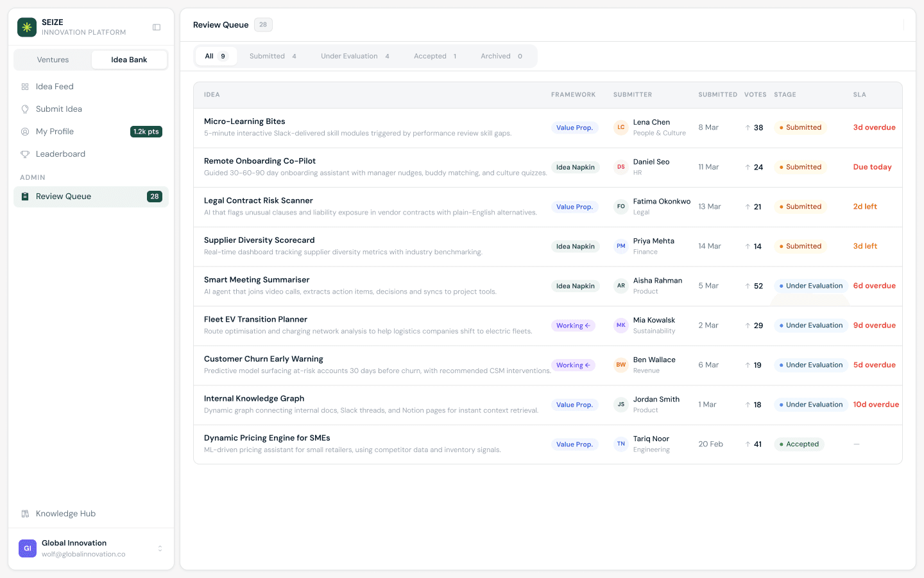The image size is (924, 578).
Task: Click the MK avatar for Mia Kowalsk
Action: pos(620,325)
